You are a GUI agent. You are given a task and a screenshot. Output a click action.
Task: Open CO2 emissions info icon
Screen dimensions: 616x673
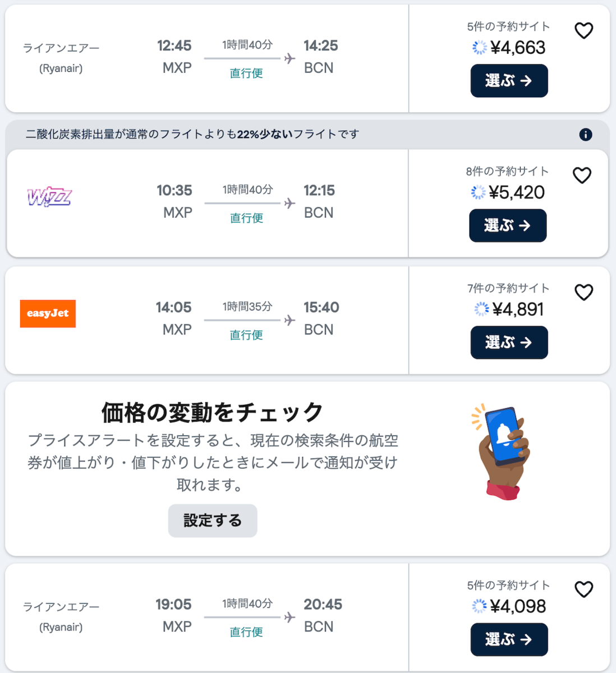click(585, 135)
